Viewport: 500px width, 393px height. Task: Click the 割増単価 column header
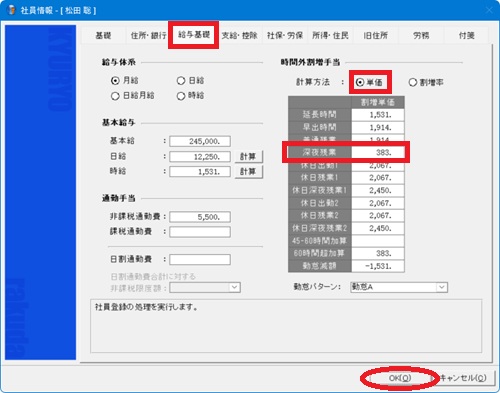pyautogui.click(x=378, y=102)
